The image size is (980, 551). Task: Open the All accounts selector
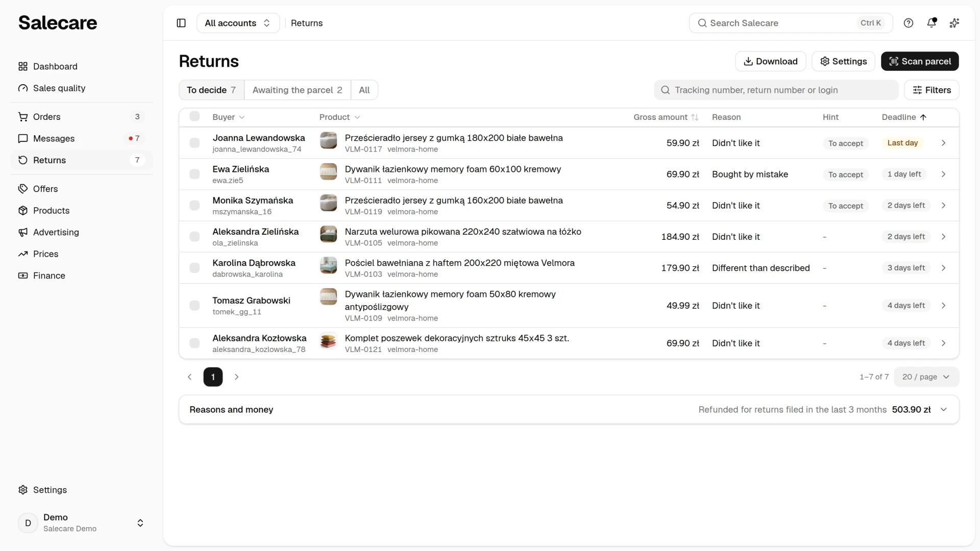(238, 23)
